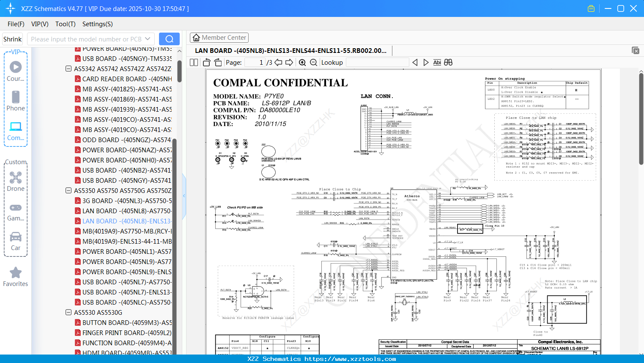This screenshot has width=644, height=363.
Task: Collapse the AS5350 AS5750 tree group
Action: [69, 190]
